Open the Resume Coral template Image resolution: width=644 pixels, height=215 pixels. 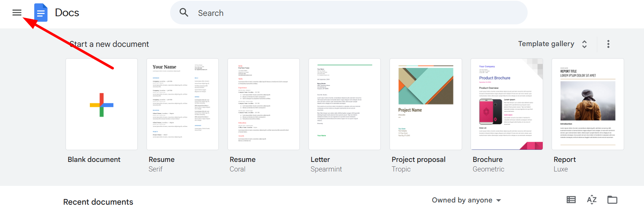point(264,104)
